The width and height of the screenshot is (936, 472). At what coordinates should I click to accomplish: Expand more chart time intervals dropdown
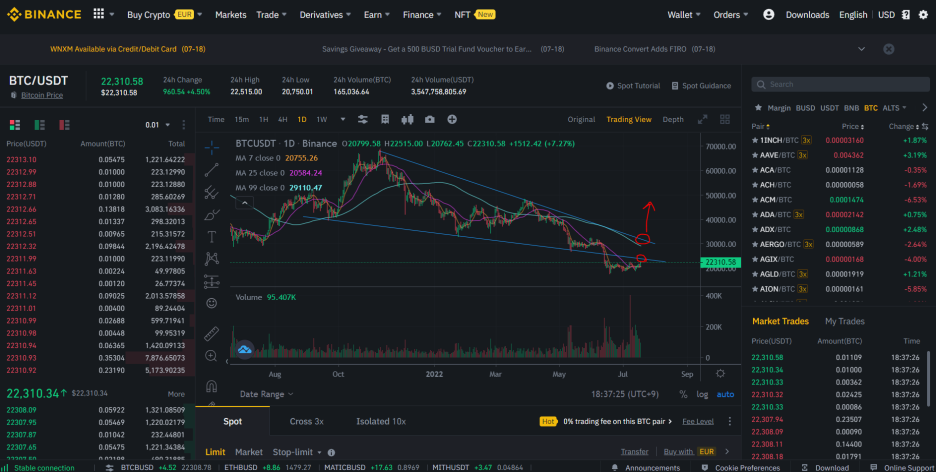pos(343,119)
